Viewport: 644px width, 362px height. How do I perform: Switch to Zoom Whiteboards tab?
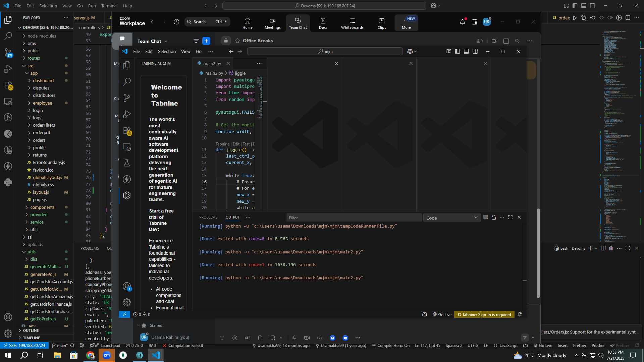click(x=352, y=23)
